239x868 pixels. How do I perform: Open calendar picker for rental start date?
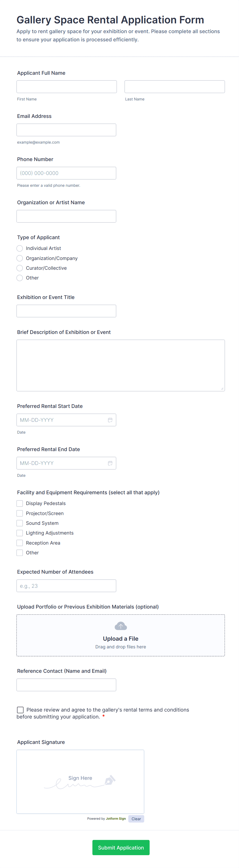(110, 420)
